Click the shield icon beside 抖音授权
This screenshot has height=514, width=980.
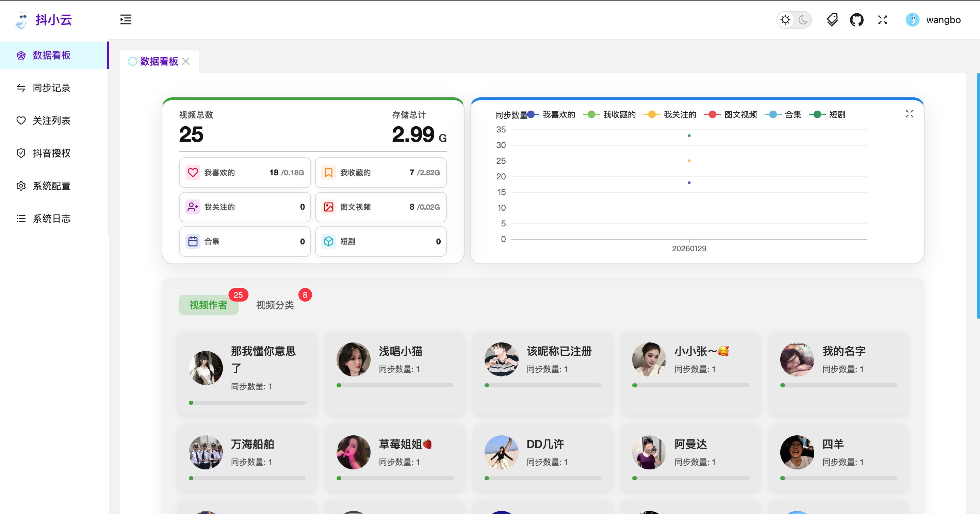click(x=21, y=153)
